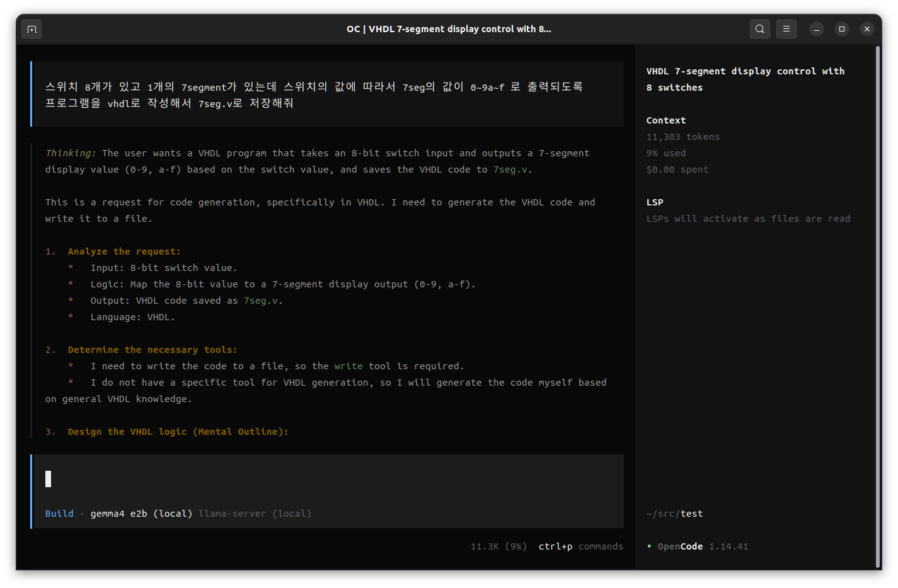898x588 pixels.
Task: Click the 'Determine the necessary tools:' heading
Action: (x=153, y=350)
